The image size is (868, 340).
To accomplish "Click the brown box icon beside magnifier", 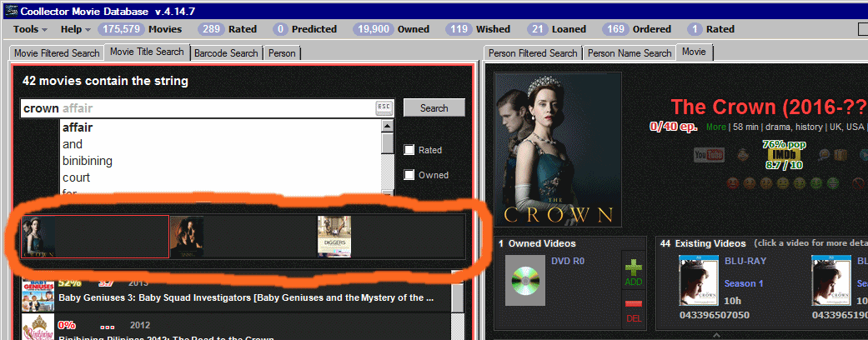I will 840,155.
